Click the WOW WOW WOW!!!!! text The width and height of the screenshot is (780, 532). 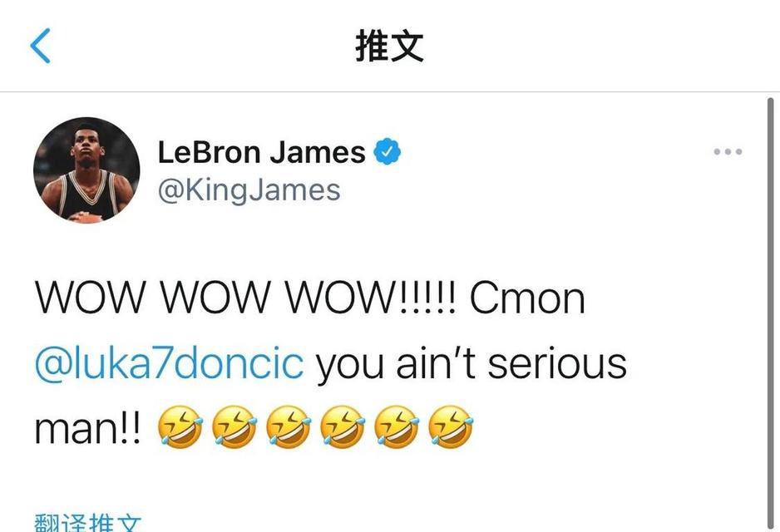pyautogui.click(x=245, y=298)
